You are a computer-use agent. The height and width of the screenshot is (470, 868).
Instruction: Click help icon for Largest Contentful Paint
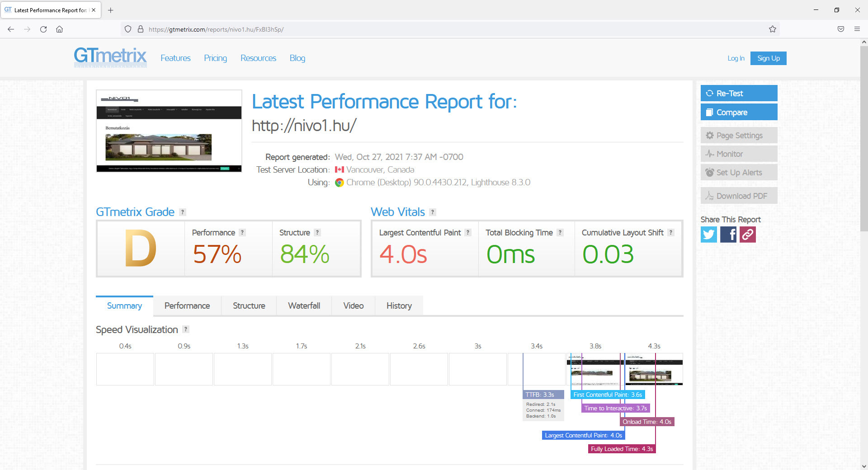pyautogui.click(x=468, y=233)
